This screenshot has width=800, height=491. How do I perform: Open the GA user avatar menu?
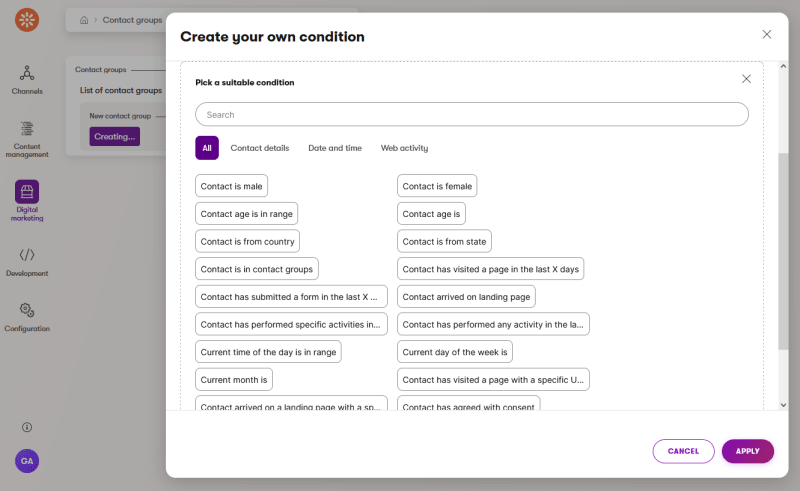point(27,461)
